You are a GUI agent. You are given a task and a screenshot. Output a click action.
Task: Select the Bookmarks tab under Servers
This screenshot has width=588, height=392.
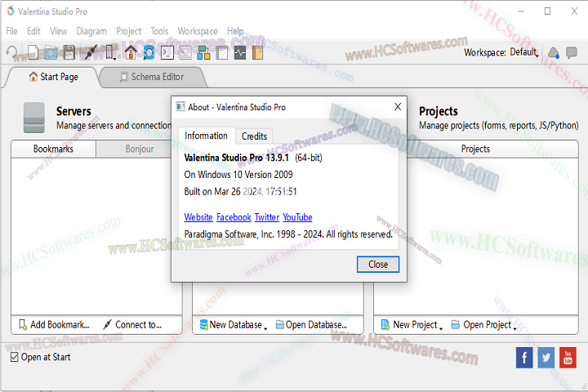point(53,149)
